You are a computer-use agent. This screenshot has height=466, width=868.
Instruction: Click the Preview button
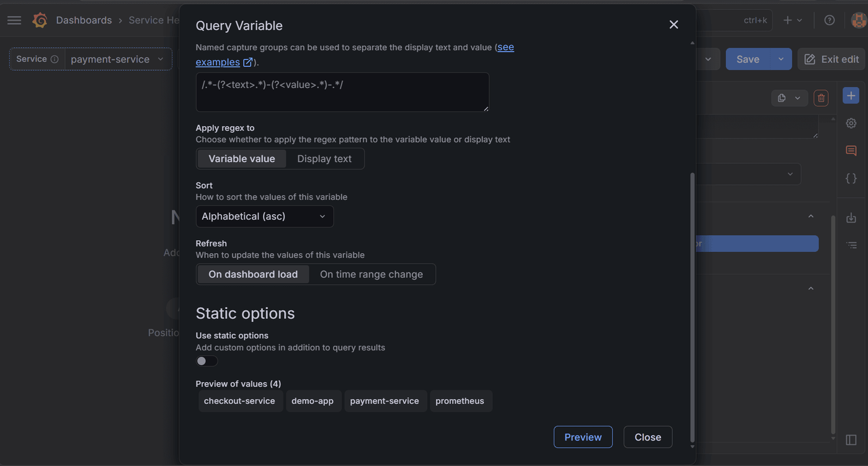(x=583, y=437)
